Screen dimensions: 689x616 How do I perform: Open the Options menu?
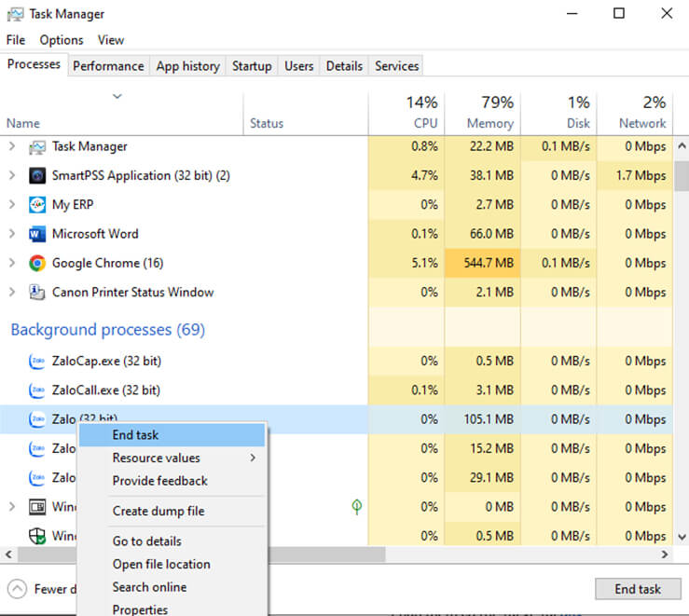(62, 40)
